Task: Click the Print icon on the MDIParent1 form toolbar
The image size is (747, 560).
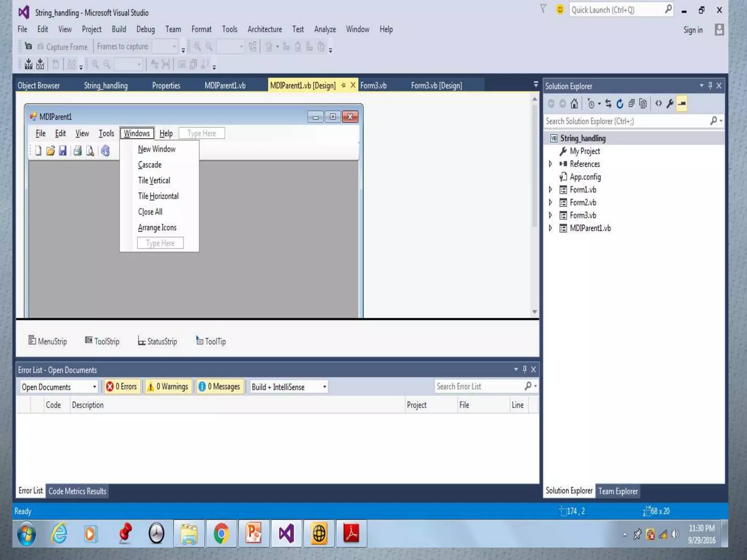Action: [77, 151]
